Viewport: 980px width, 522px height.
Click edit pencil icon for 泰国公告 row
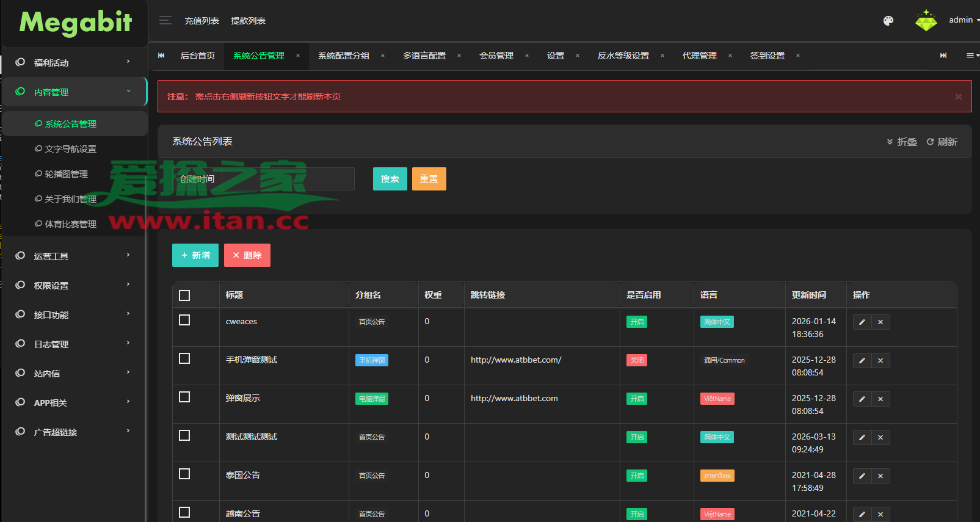coord(862,476)
